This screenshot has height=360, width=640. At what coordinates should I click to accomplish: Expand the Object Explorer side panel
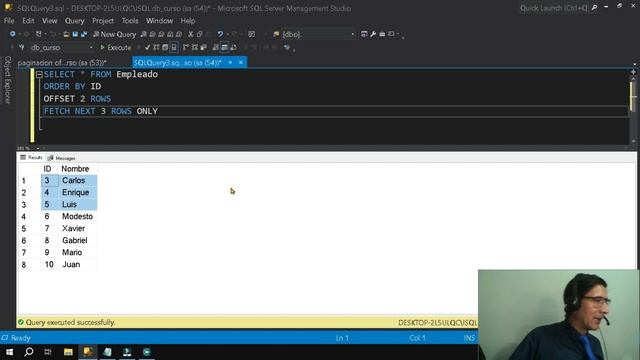(7, 80)
